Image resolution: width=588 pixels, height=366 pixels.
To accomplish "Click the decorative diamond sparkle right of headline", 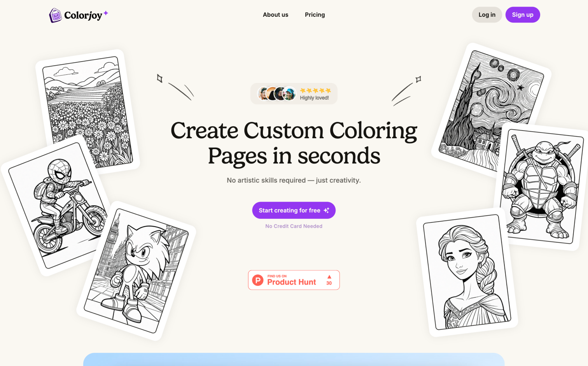I will pos(418,79).
